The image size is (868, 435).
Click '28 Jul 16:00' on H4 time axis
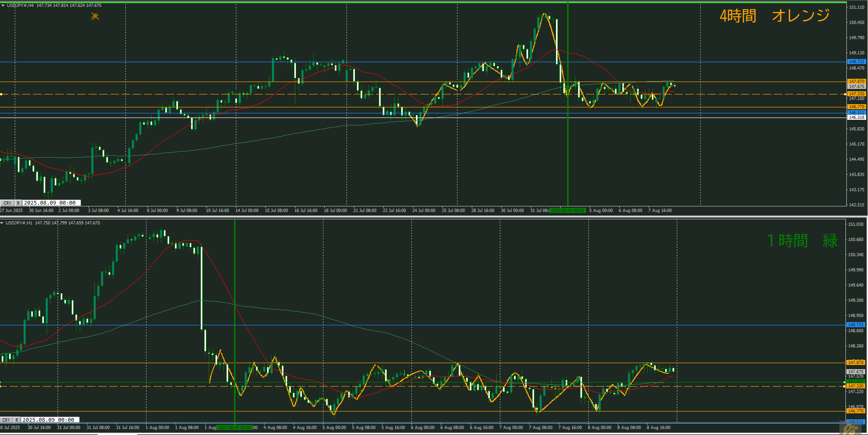[483, 211]
